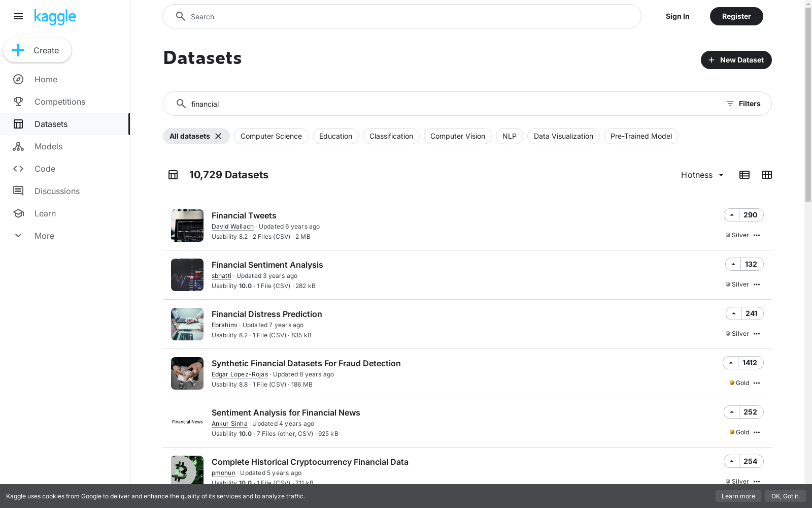Select the Computer Science tag chip

pos(271,136)
